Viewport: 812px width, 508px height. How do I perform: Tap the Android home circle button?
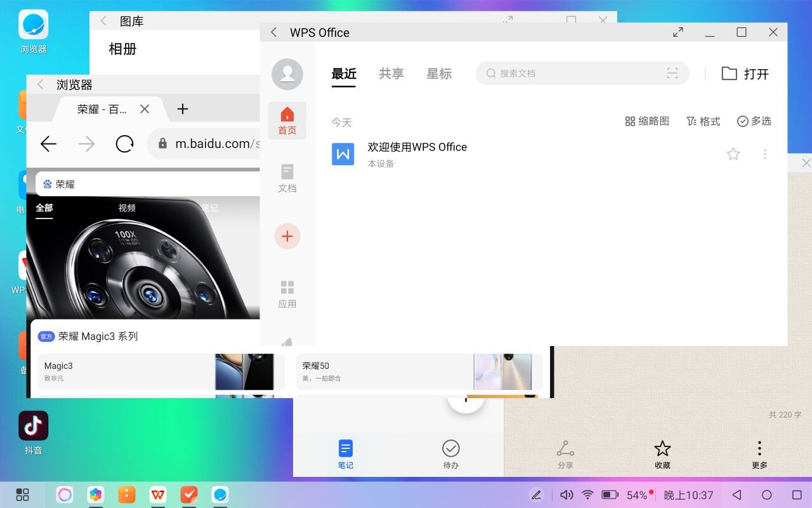(x=767, y=495)
